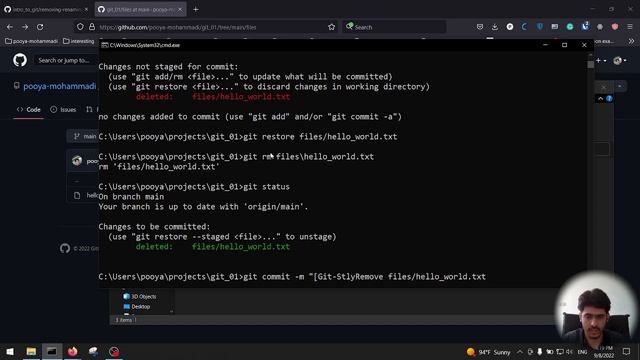Open the pooya-mohammadi repository owner link
Image resolution: width=640 pixels, height=360 pixels.
tap(60, 86)
